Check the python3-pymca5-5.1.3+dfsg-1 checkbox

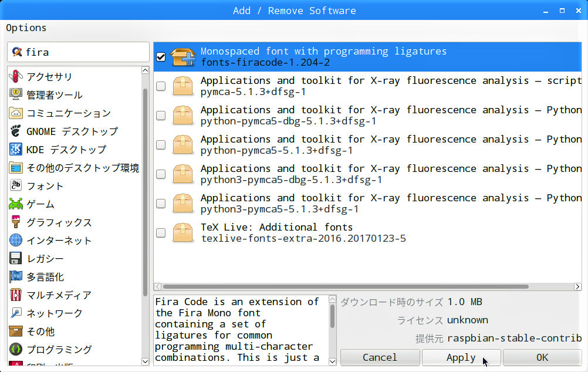(161, 203)
